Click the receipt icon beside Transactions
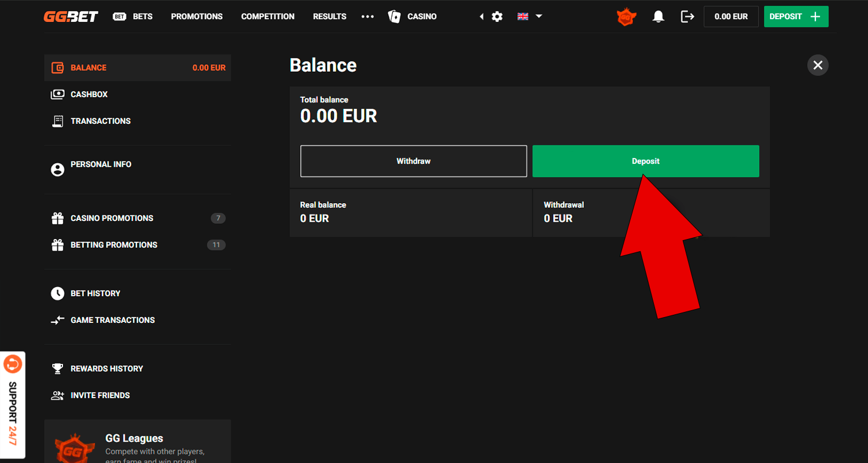 point(57,121)
